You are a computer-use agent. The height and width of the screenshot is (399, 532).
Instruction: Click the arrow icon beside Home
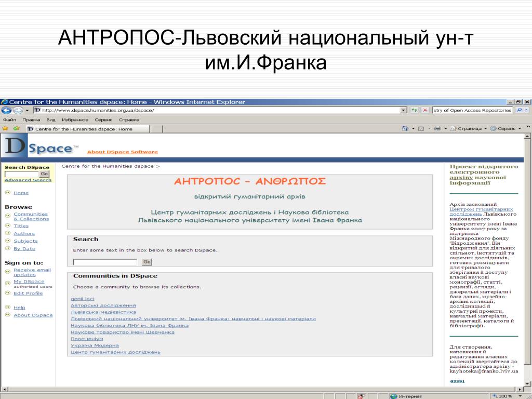click(x=8, y=192)
